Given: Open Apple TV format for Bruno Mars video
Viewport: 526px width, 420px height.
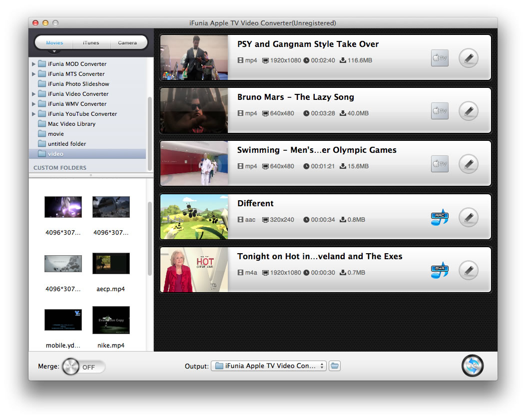Looking at the screenshot, I should (440, 111).
